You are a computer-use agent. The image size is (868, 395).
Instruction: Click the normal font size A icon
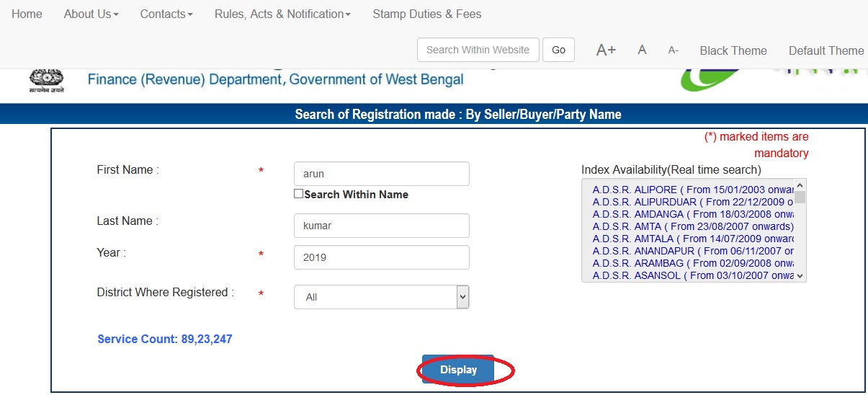(x=642, y=50)
